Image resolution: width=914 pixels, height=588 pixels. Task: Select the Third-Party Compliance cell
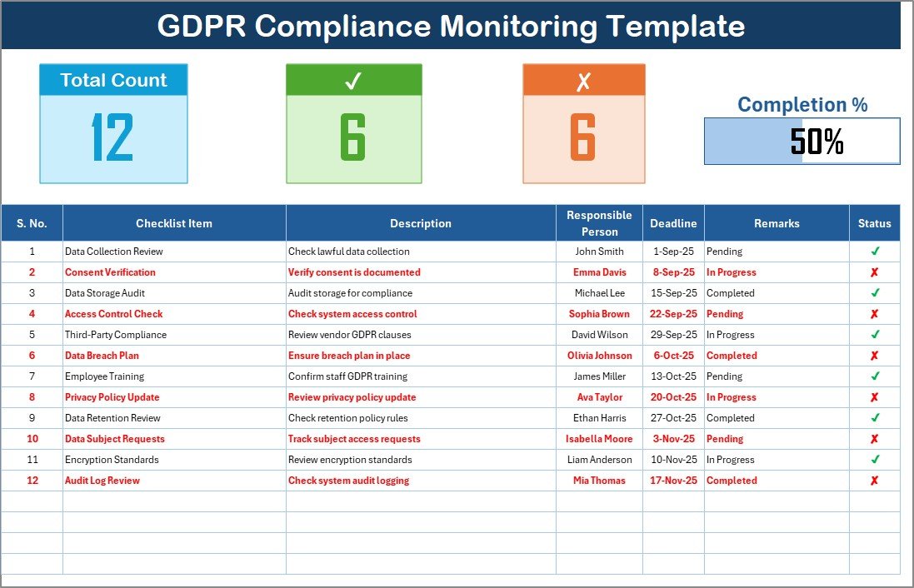pos(174,335)
